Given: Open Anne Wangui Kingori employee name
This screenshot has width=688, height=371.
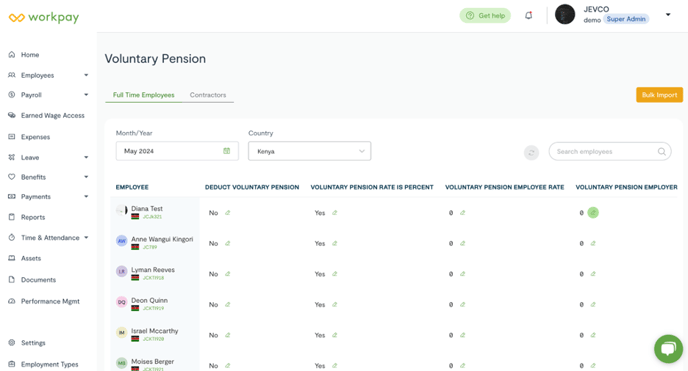Looking at the screenshot, I should click(162, 239).
